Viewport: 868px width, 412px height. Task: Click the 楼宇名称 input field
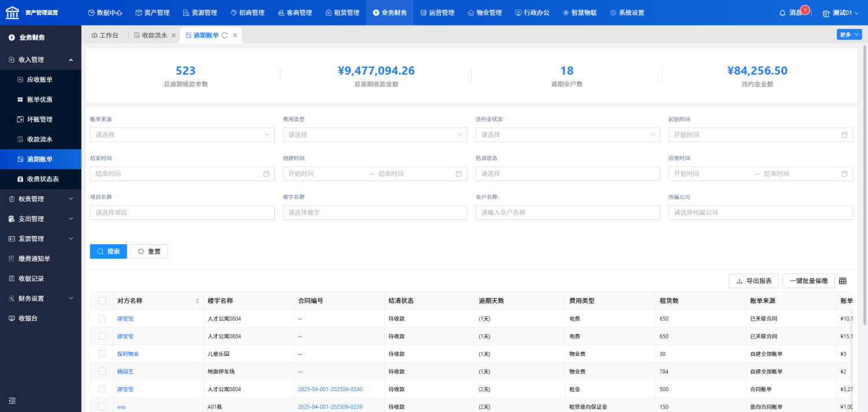375,212
